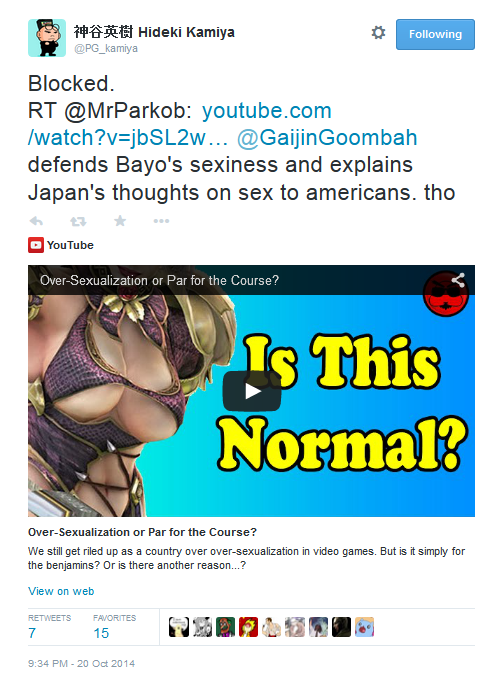The image size is (500, 689).
Task: Click the last blue retweeter avatar
Action: [364, 627]
